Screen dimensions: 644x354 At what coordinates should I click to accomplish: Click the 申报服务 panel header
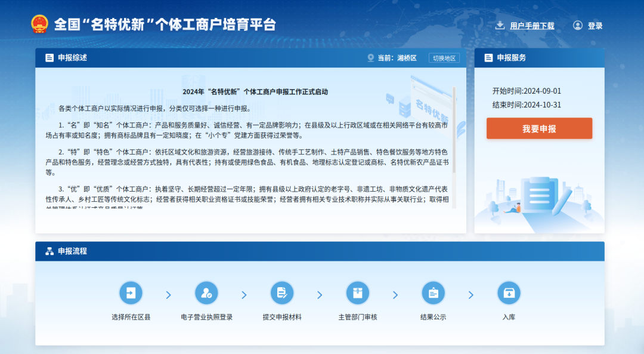click(x=511, y=58)
